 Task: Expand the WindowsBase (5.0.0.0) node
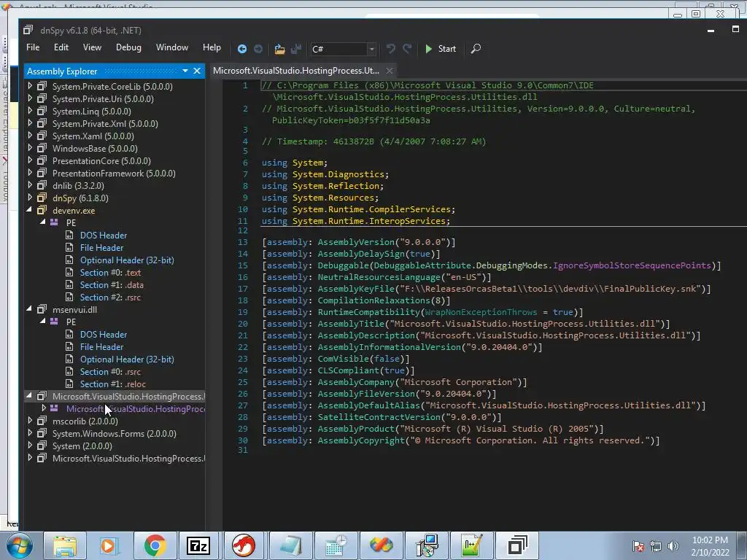(x=30, y=147)
